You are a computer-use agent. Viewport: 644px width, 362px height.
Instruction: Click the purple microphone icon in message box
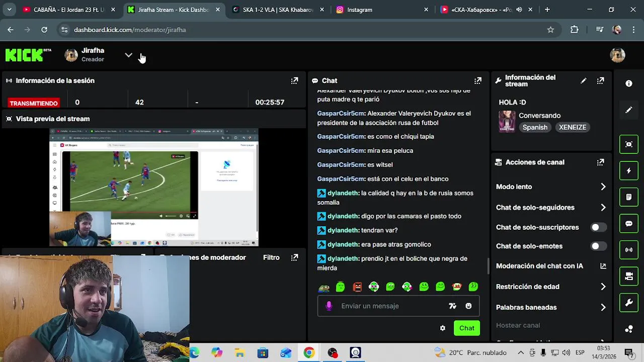pos(329,306)
